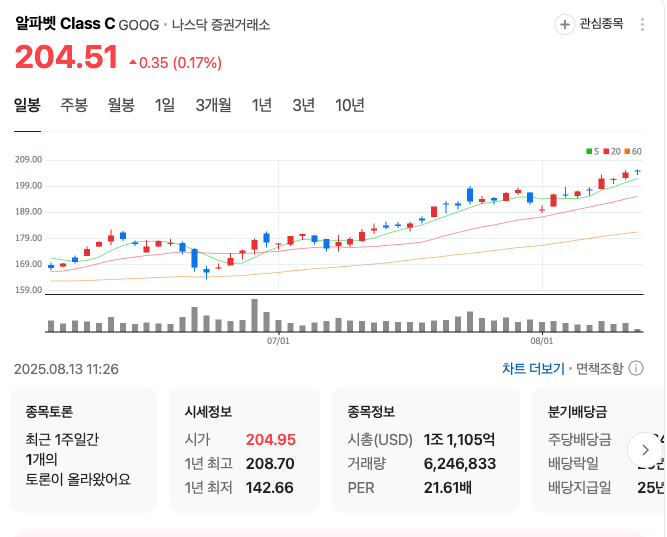Screen dimensions: 667x537
Task: Click the 주당배당금 label
Action: pos(579,440)
